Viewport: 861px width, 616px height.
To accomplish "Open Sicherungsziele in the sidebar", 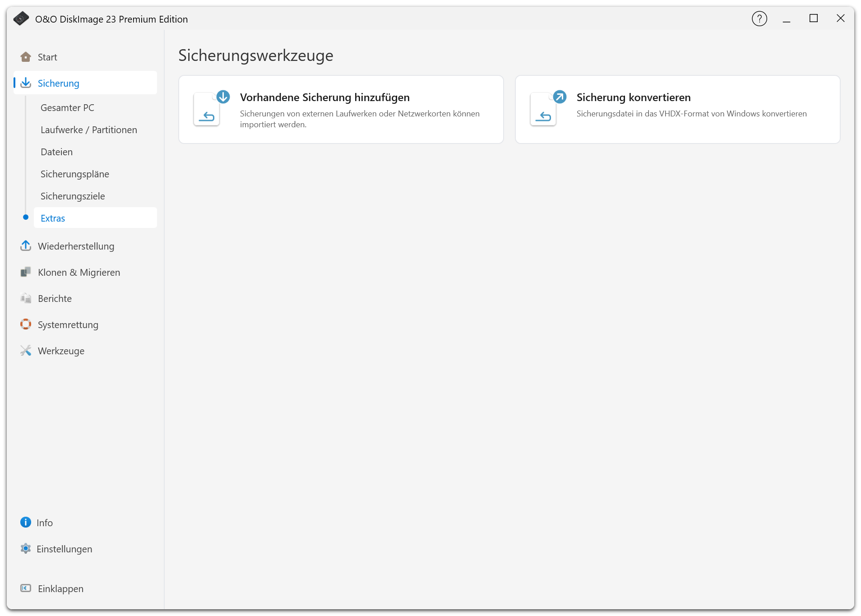I will (73, 196).
